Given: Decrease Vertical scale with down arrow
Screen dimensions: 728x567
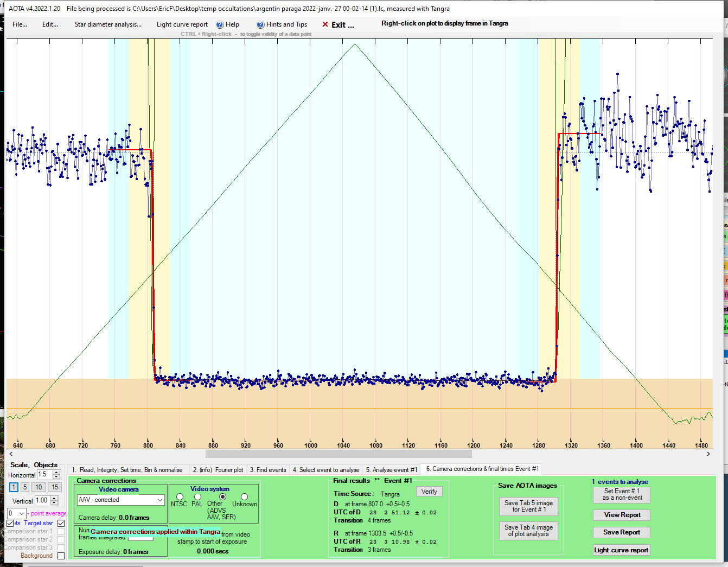Looking at the screenshot, I should [54, 503].
